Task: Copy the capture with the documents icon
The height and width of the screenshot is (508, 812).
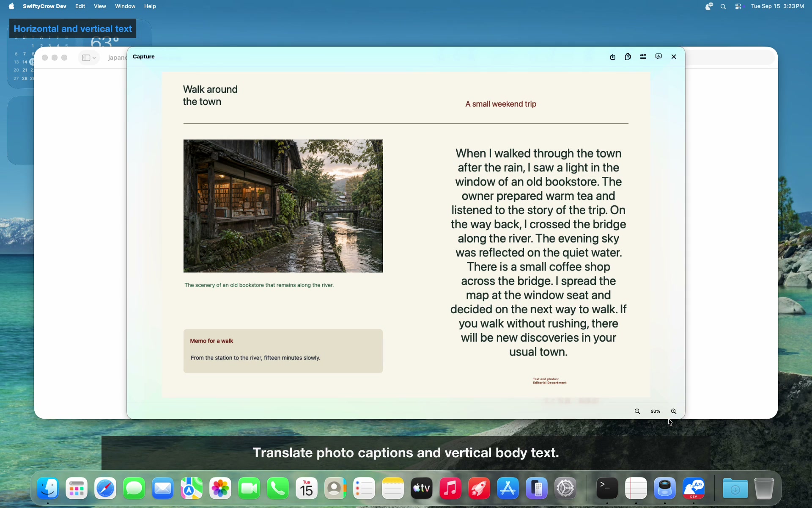Action: pos(628,57)
